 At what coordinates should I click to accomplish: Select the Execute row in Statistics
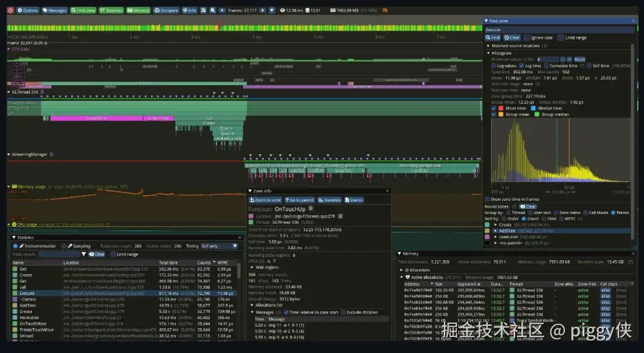[124, 293]
